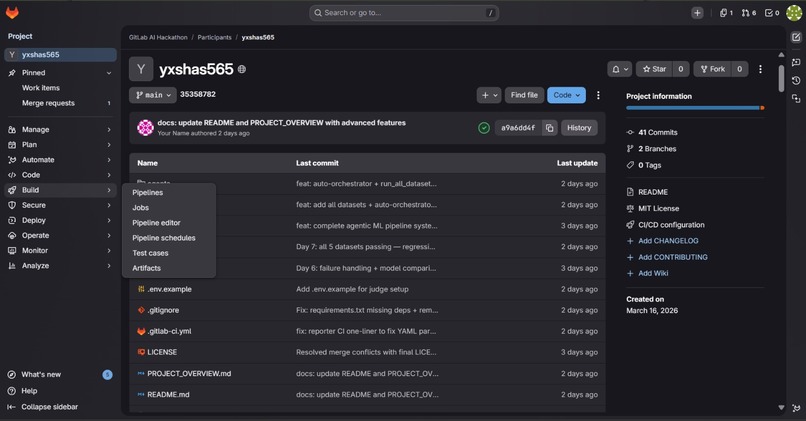Click the pipeline passed status check icon
806x421 pixels.
pyautogui.click(x=484, y=128)
